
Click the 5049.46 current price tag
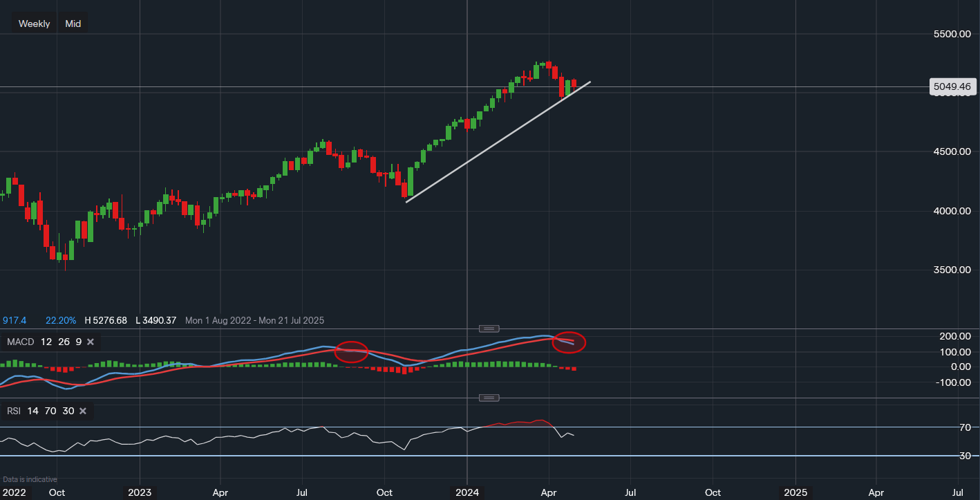(952, 86)
